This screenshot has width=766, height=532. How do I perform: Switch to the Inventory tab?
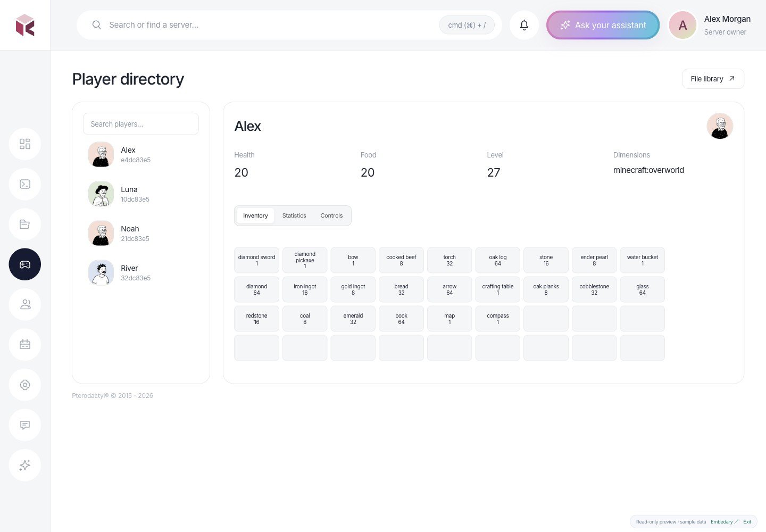click(255, 215)
